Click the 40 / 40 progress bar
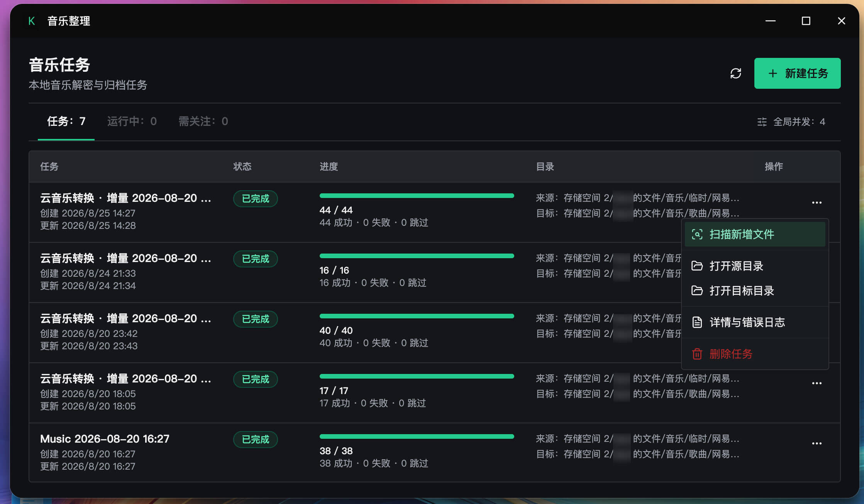 pos(417,316)
